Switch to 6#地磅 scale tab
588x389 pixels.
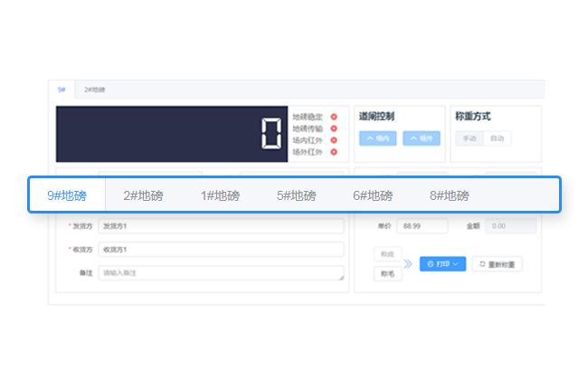pyautogui.click(x=373, y=195)
